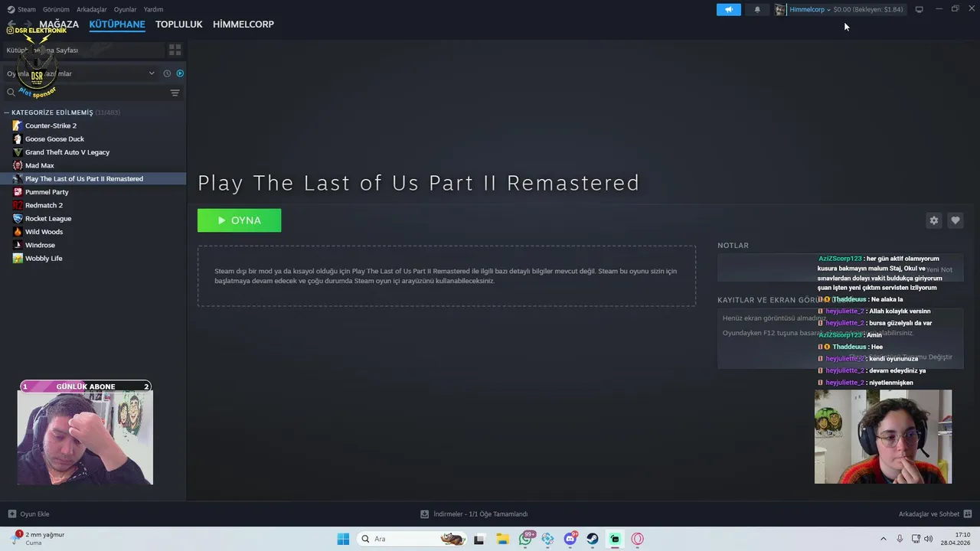Show hidden tray icons chevron
The width and height of the screenshot is (980, 551).
tap(883, 539)
